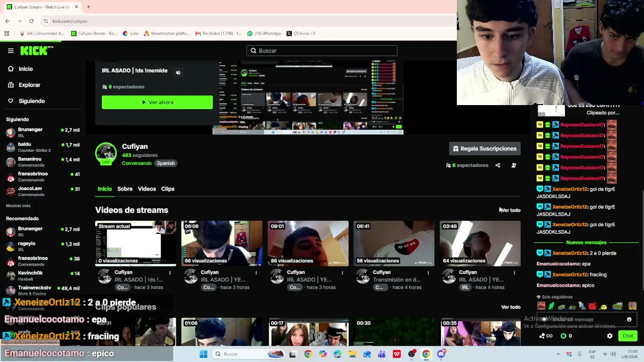Go back in browser history
Screen dimensions: 644x362
pyautogui.click(x=8, y=21)
